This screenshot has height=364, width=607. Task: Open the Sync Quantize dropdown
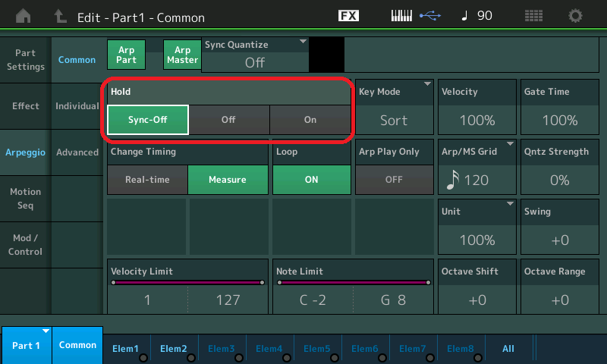pyautogui.click(x=255, y=55)
